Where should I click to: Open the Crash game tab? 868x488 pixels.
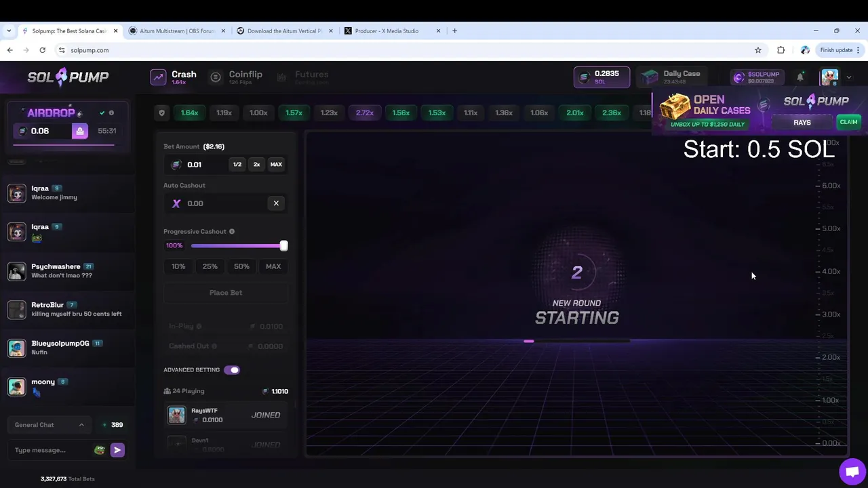point(174,77)
